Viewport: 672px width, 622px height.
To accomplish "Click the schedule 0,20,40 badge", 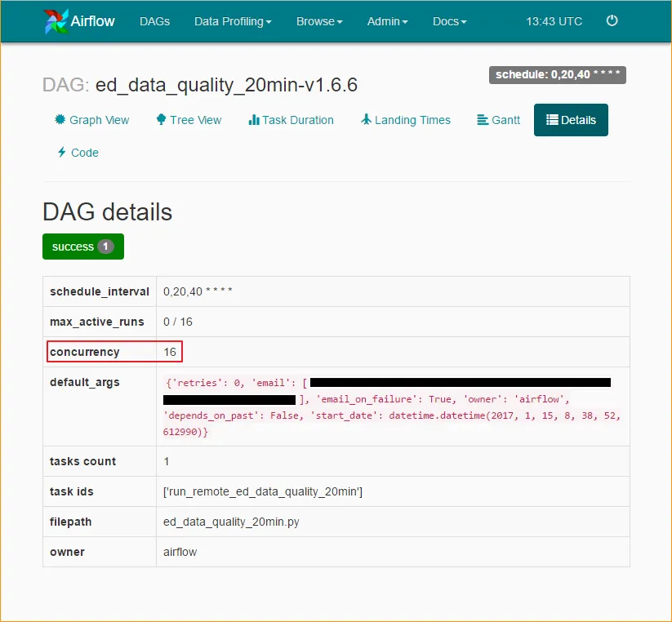I will (557, 74).
